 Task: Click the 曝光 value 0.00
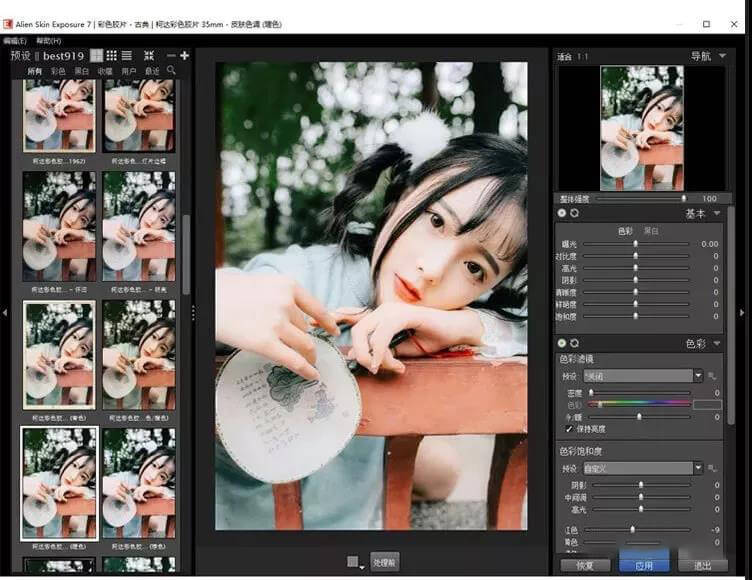click(x=710, y=244)
